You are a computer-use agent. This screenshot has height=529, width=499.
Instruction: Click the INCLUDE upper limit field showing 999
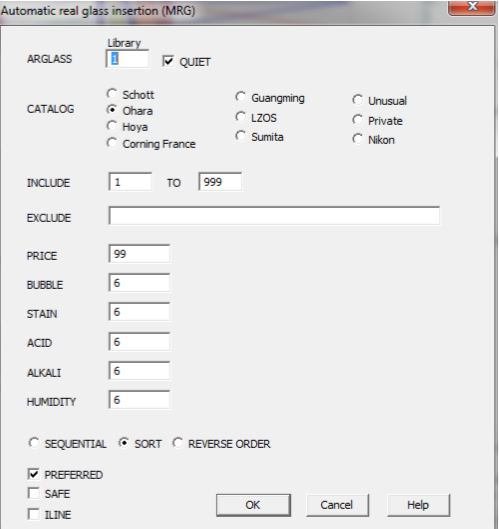coord(220,182)
